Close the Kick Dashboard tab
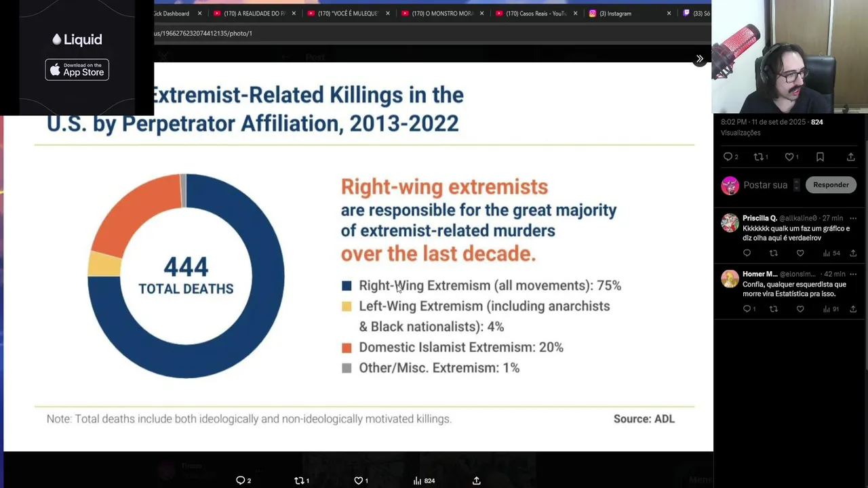868x488 pixels. 199,14
